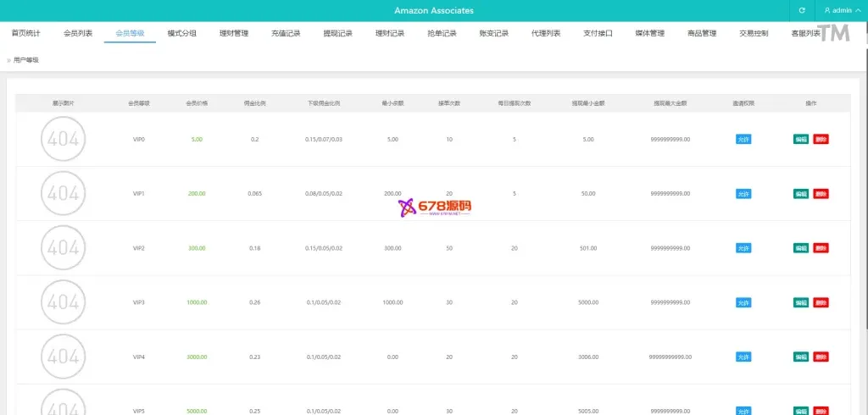Go to the 提现记录 tab

(x=338, y=34)
